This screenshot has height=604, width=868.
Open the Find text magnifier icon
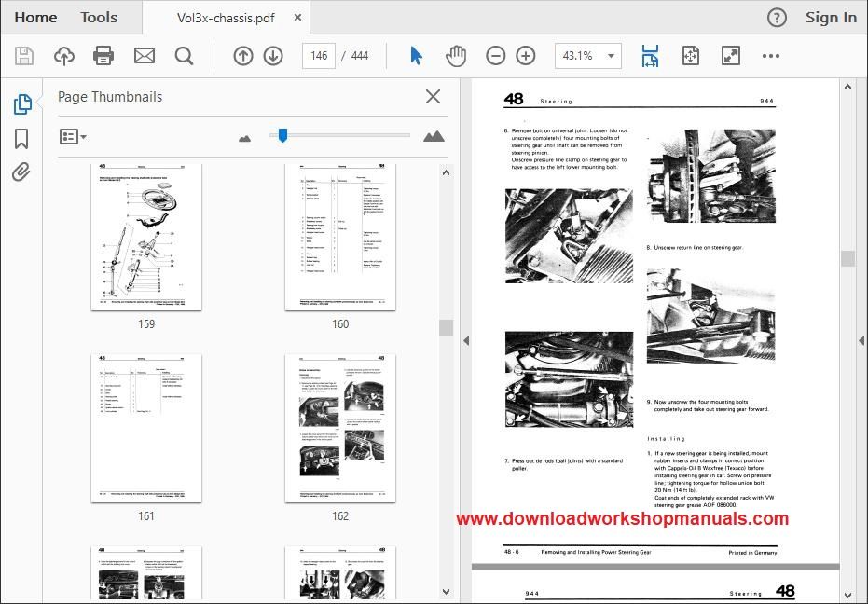[x=184, y=56]
